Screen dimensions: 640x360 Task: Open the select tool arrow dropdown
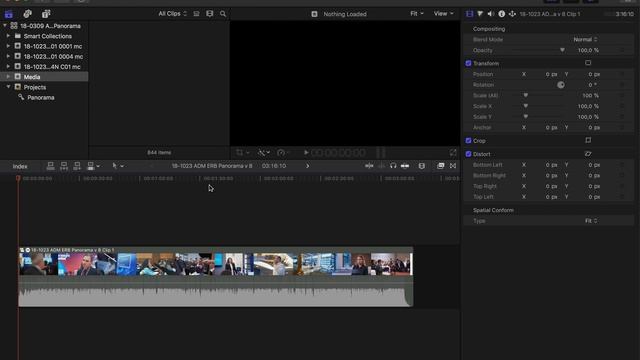118,166
